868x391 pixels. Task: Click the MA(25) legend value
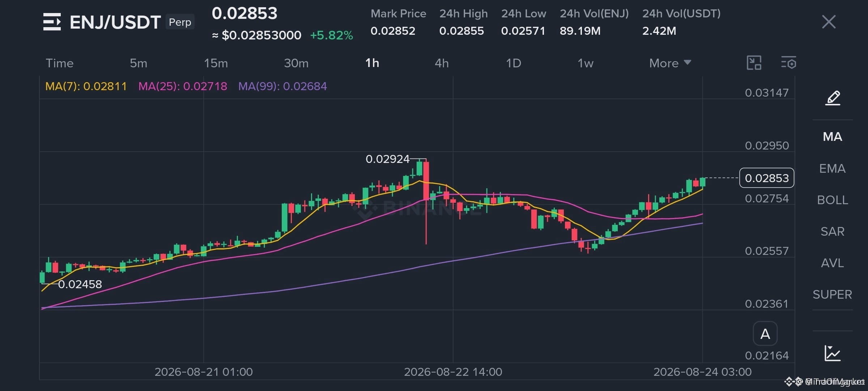tap(183, 86)
